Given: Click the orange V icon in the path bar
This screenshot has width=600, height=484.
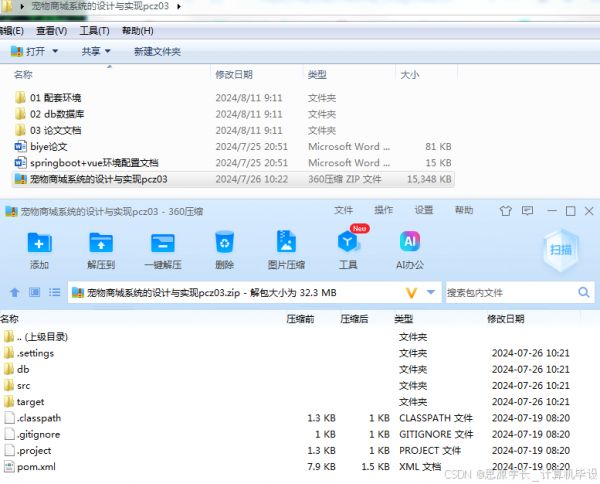Looking at the screenshot, I should click(x=411, y=293).
